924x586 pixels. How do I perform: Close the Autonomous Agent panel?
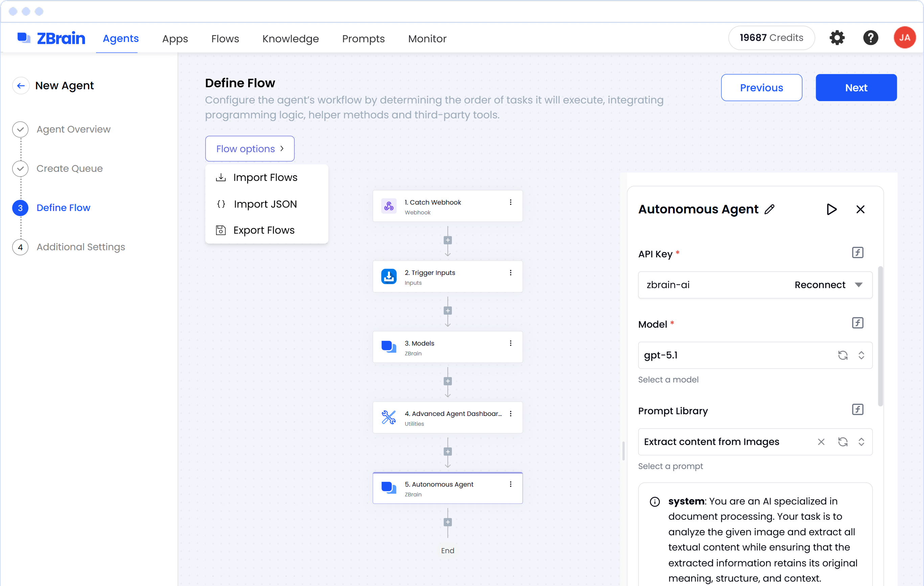861,209
